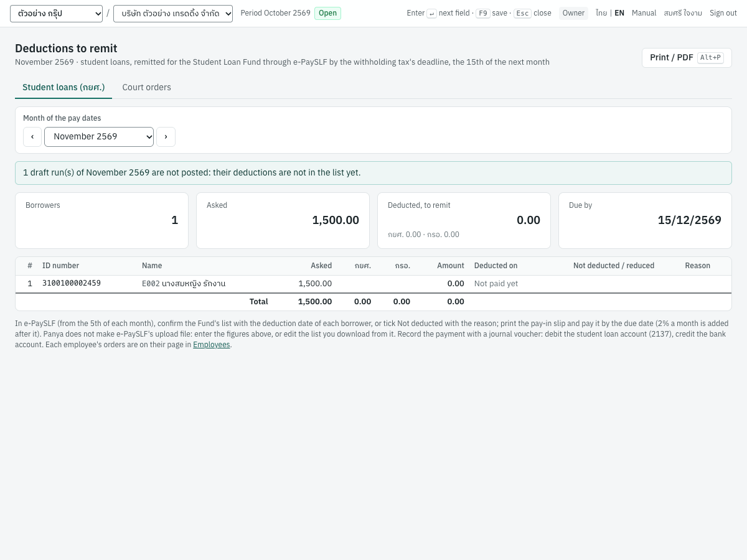This screenshot has width=747, height=560.
Task: Click the Due by 15/12/2569 card
Action: tap(645, 220)
